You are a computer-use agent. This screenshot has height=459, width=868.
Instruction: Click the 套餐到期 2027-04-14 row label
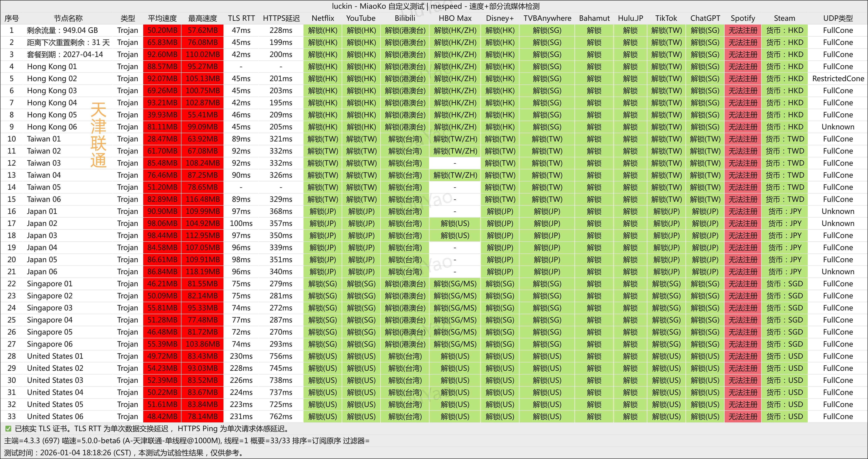[65, 54]
